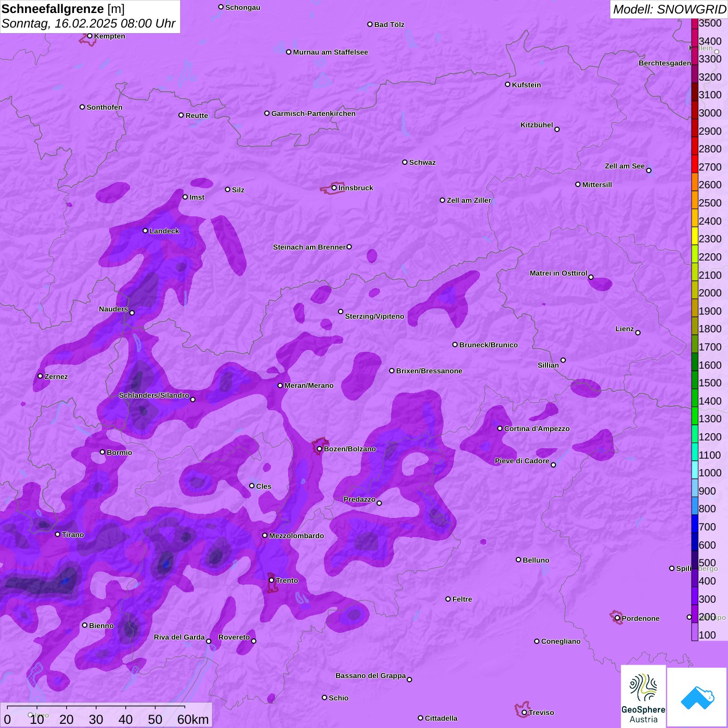Screen dimensions: 728x728
Task: Pick the Landeck marker dot
Action: pos(145,231)
